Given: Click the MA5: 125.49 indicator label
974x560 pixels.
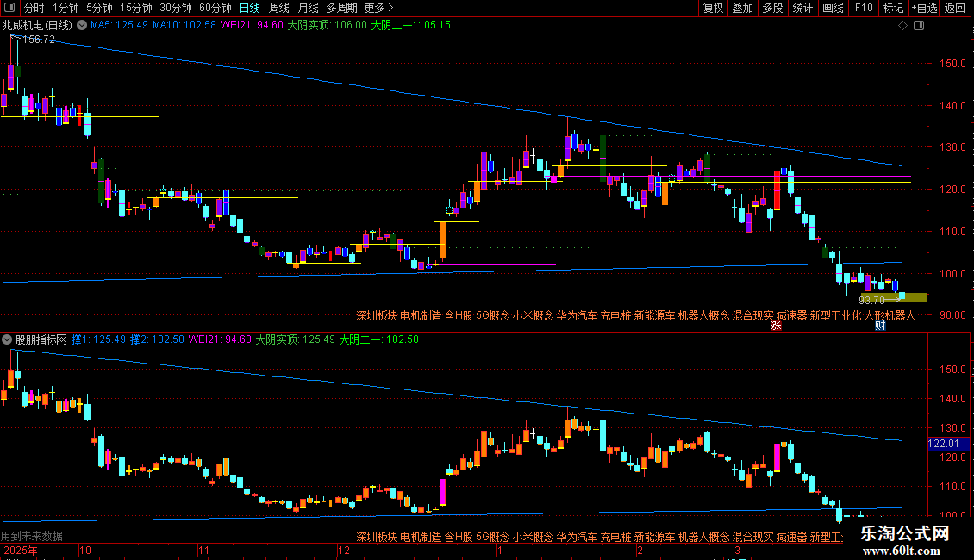Looking at the screenshot, I should point(119,26).
